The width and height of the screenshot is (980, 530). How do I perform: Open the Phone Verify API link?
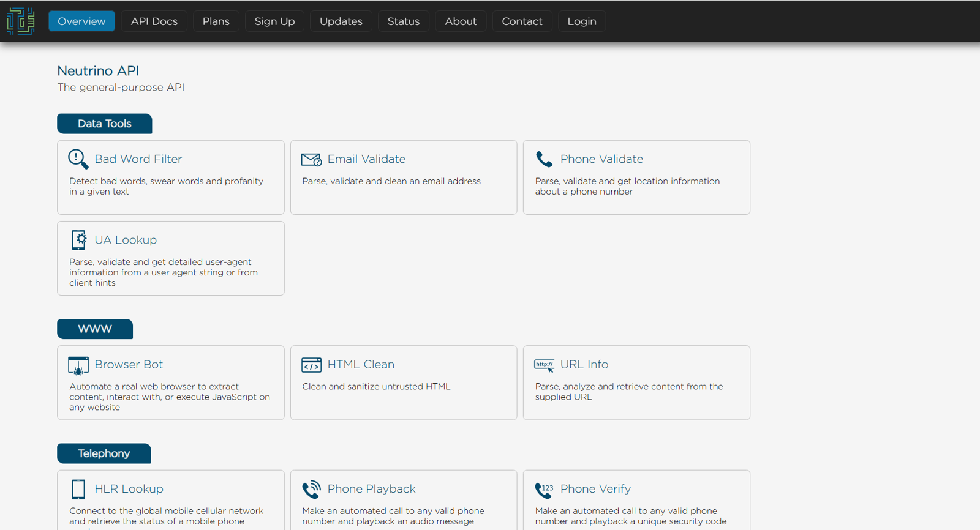[595, 489]
